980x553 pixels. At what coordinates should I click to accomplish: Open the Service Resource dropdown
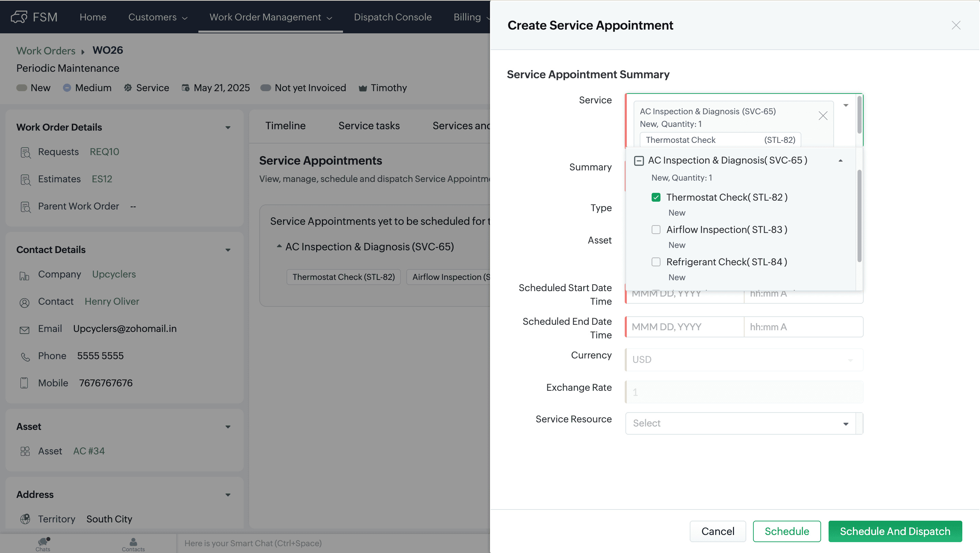point(845,423)
